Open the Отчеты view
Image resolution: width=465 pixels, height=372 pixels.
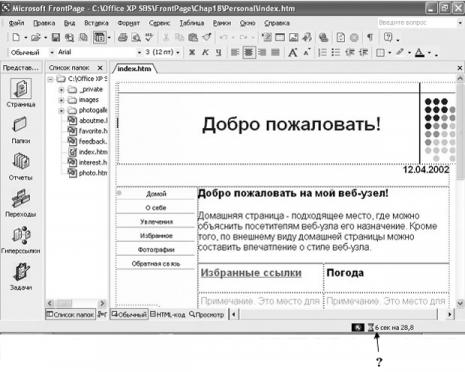[21, 167]
